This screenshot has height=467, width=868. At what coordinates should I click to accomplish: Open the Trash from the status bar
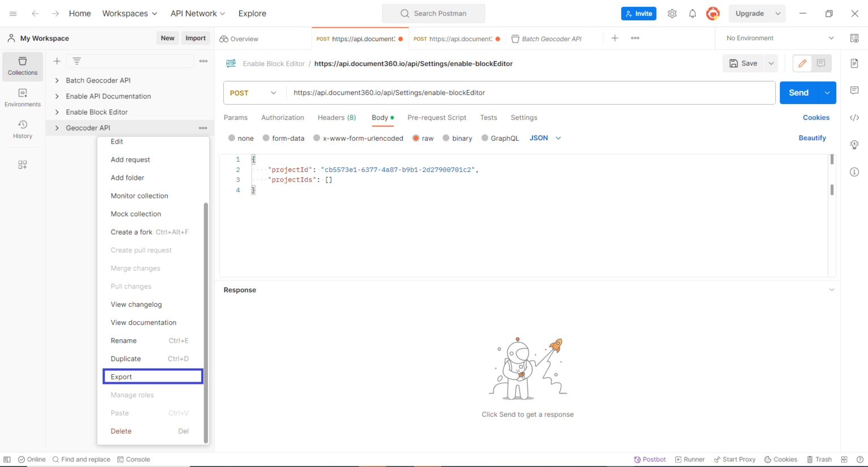click(819, 459)
